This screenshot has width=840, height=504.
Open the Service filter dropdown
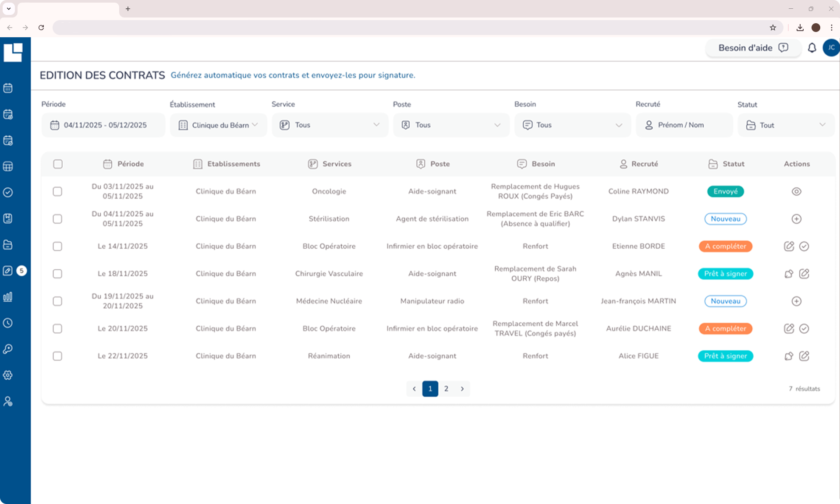point(330,125)
